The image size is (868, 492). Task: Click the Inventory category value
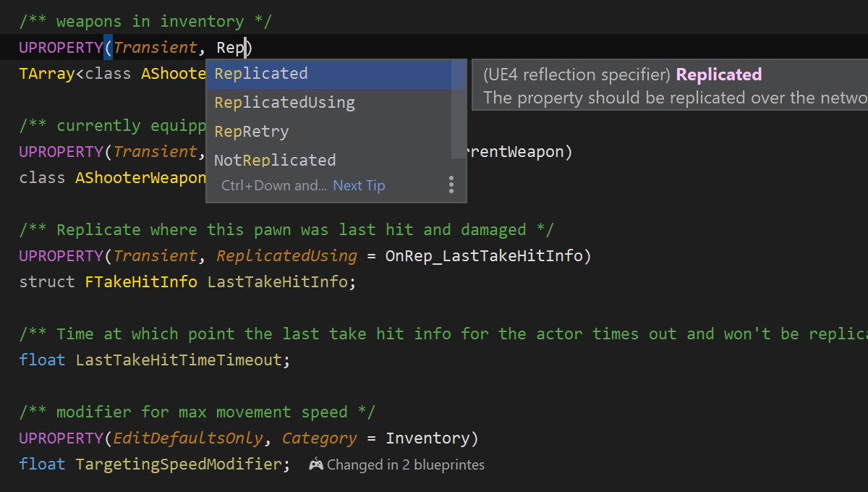427,438
